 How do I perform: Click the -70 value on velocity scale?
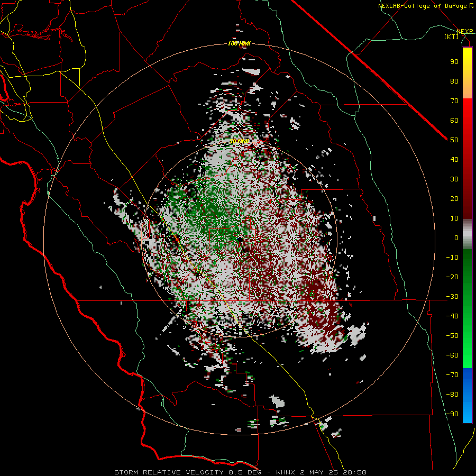452,375
